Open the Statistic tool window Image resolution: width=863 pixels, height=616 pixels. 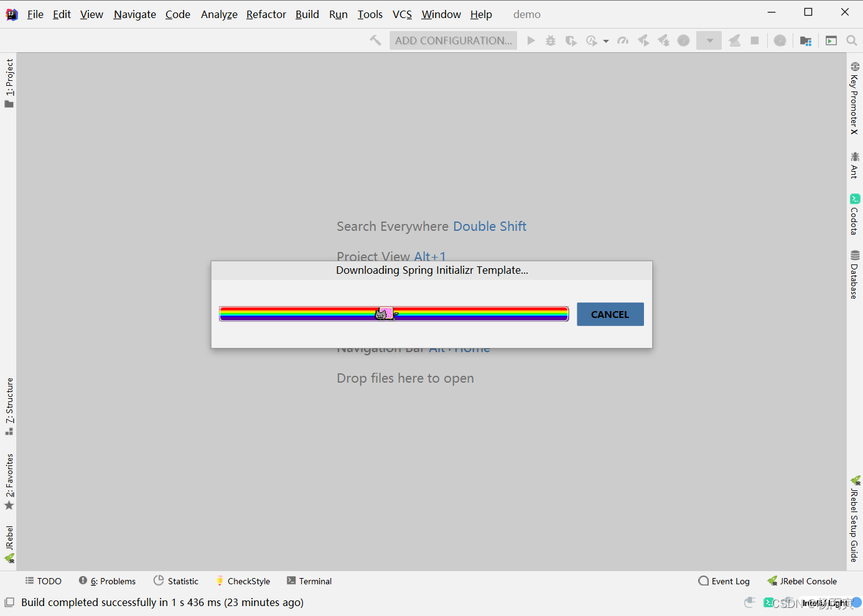176,581
